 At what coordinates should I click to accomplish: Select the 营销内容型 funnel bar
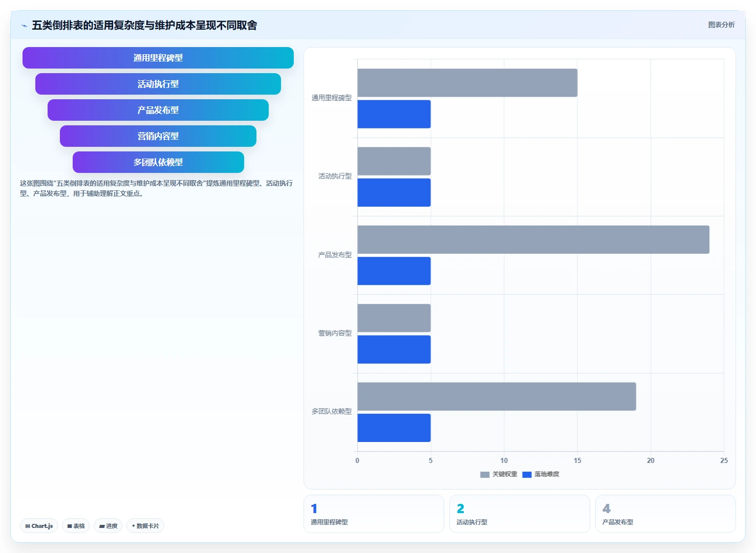click(x=158, y=136)
